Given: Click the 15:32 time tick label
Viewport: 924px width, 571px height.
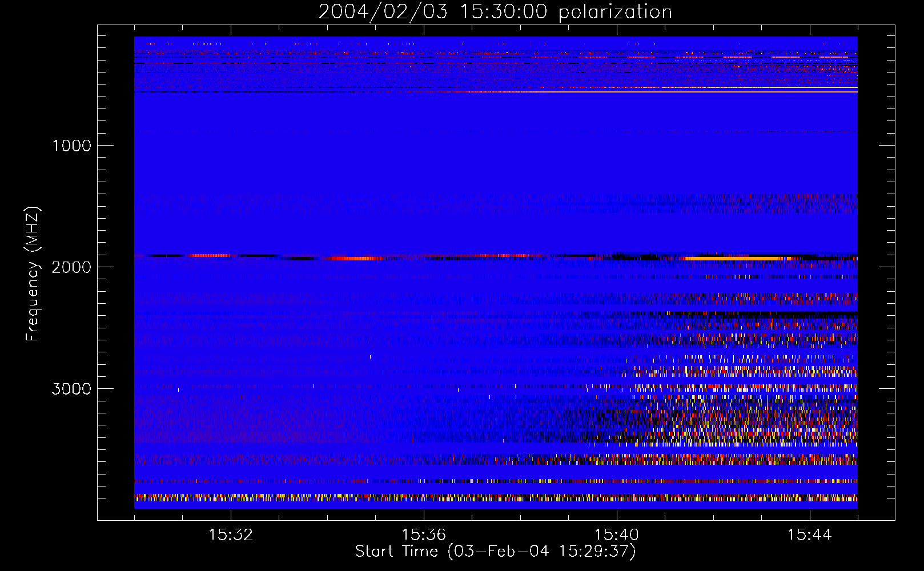Looking at the screenshot, I should [231, 535].
